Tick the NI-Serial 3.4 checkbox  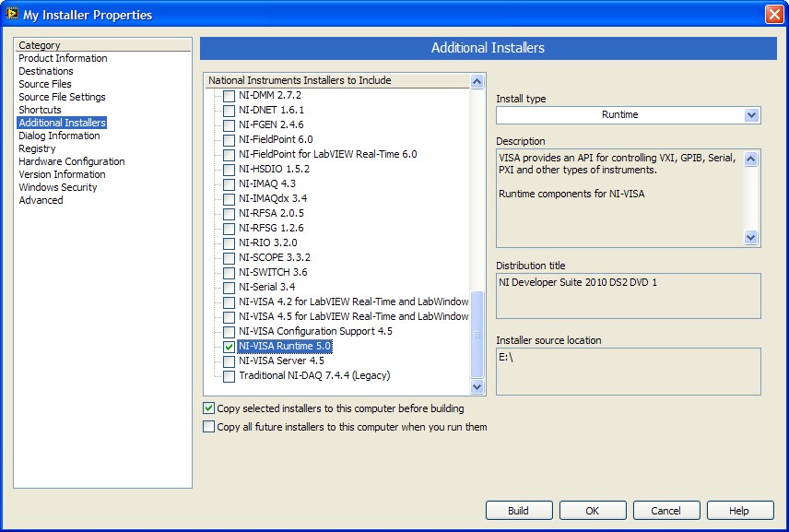(229, 288)
